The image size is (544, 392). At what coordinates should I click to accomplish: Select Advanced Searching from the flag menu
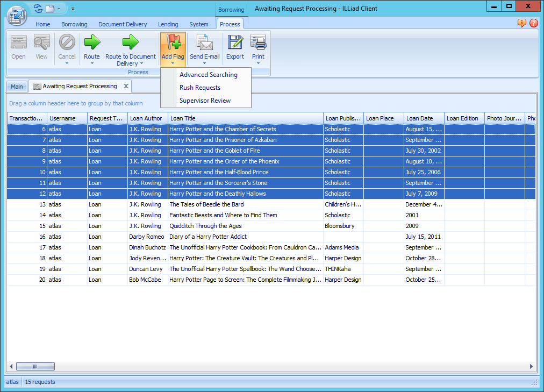pyautogui.click(x=209, y=75)
